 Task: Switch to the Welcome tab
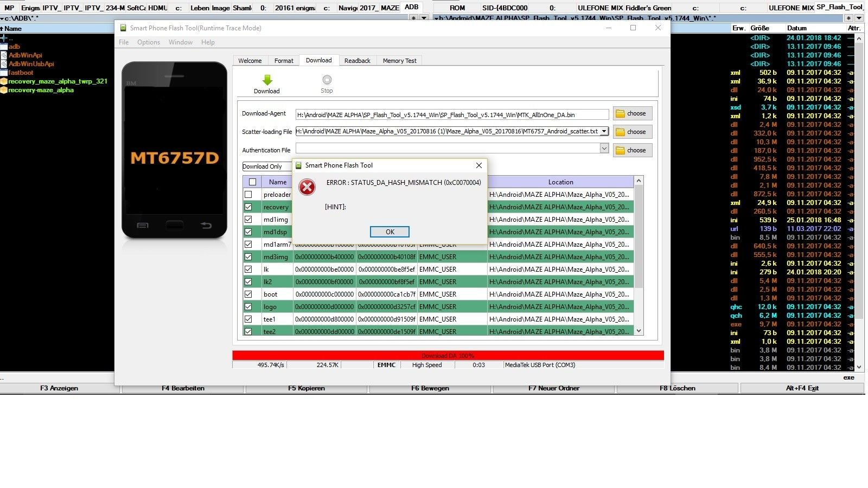tap(250, 61)
